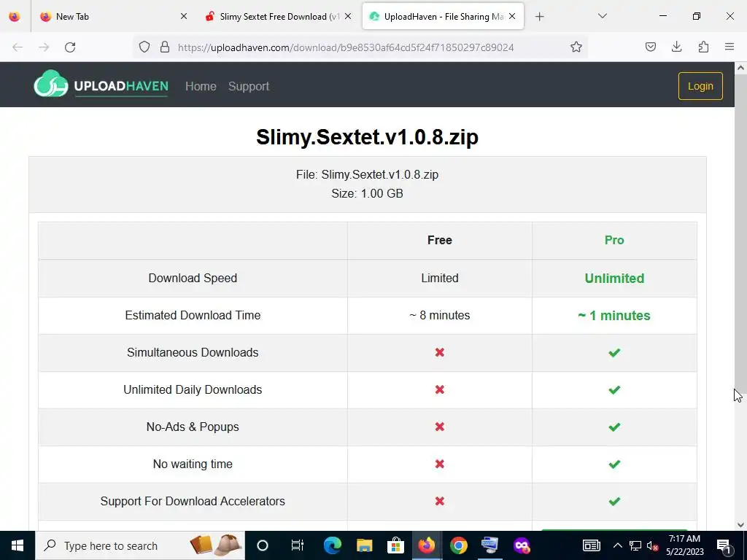Switch to the New Tab tab

tap(113, 17)
